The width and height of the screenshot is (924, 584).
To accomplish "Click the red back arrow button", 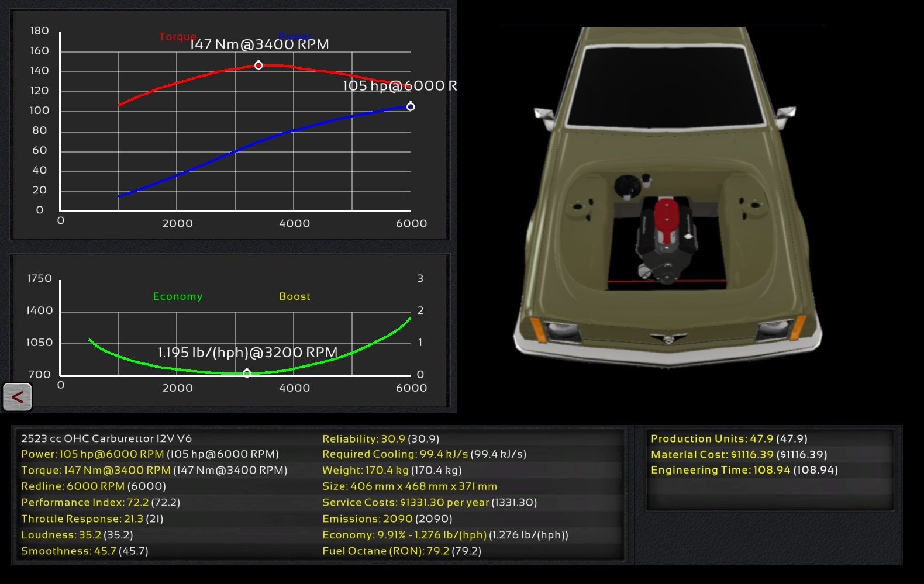I will pos(17,398).
